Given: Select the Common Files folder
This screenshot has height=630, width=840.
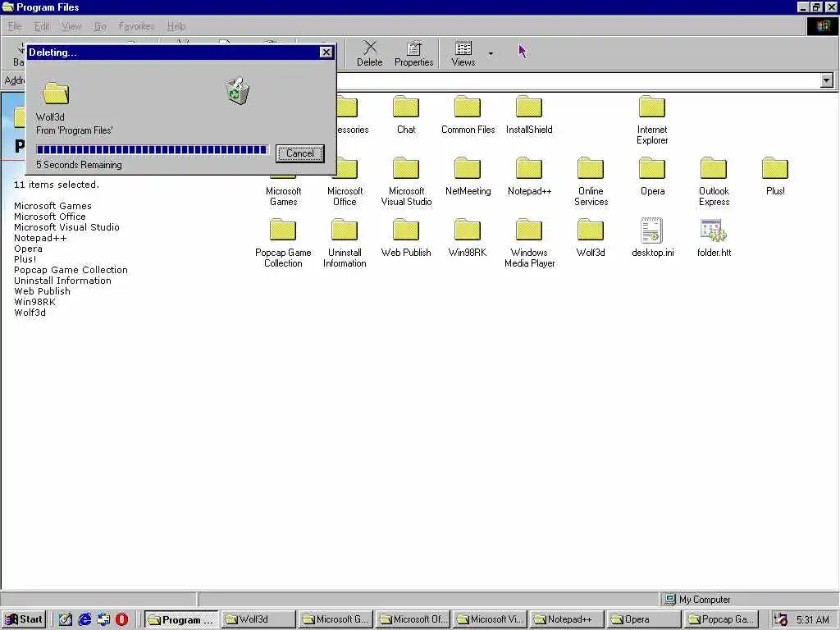Looking at the screenshot, I should coord(468,115).
